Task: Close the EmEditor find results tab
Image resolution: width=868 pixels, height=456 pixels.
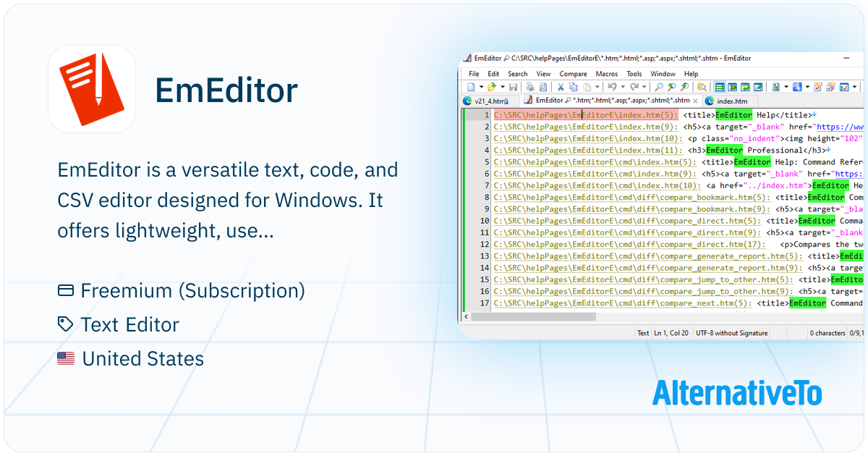Action: (x=696, y=101)
